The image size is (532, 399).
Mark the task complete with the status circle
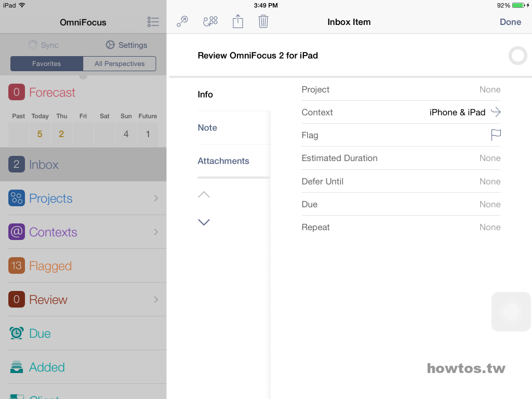tap(518, 56)
